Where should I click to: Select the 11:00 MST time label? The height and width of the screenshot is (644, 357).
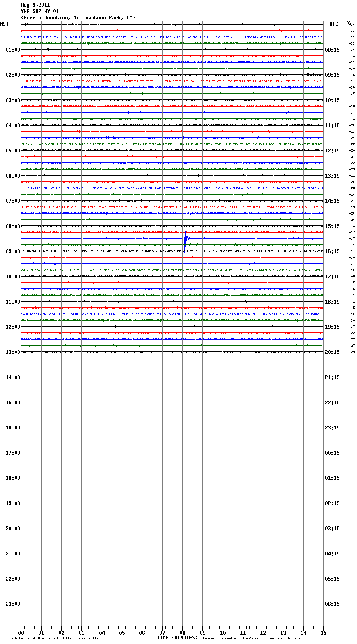point(13,302)
